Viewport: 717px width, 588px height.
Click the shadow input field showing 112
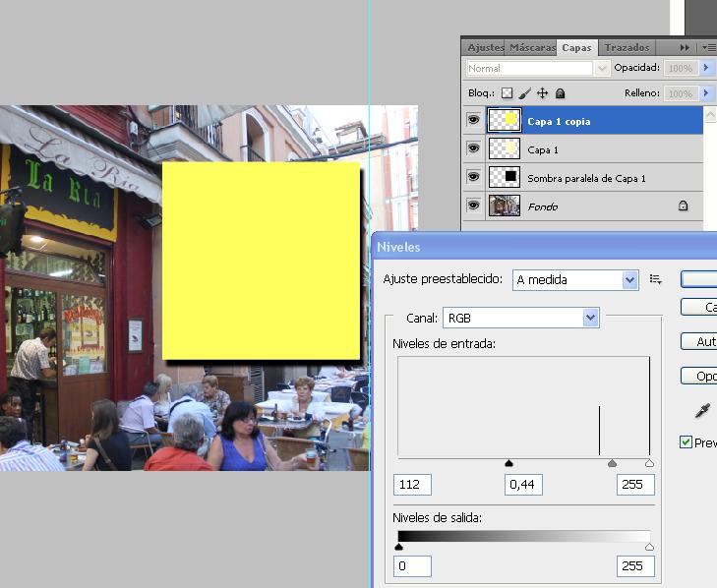[412, 485]
